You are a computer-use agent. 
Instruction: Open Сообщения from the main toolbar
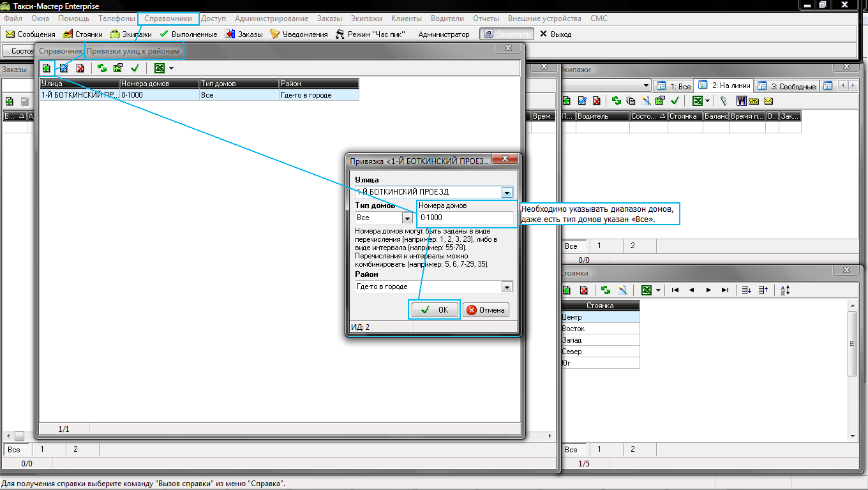tap(30, 34)
